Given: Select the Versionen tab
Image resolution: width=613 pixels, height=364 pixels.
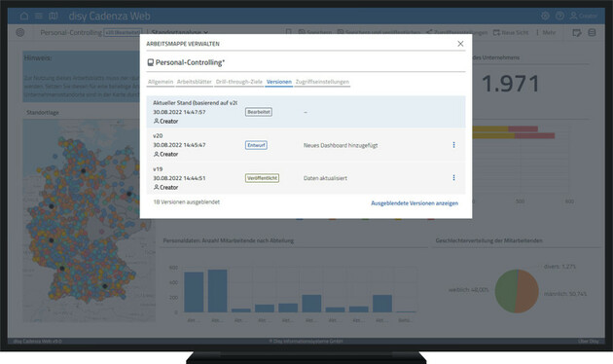Looking at the screenshot, I should tap(279, 82).
